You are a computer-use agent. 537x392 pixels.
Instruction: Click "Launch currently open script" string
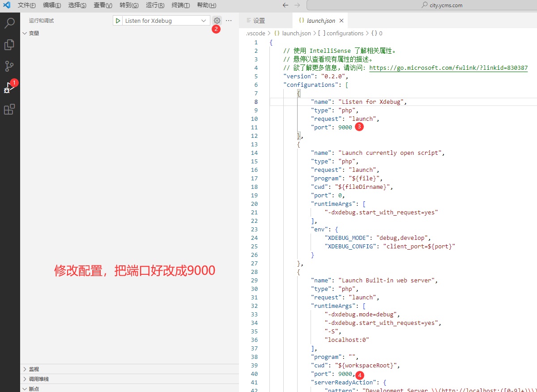click(390, 153)
